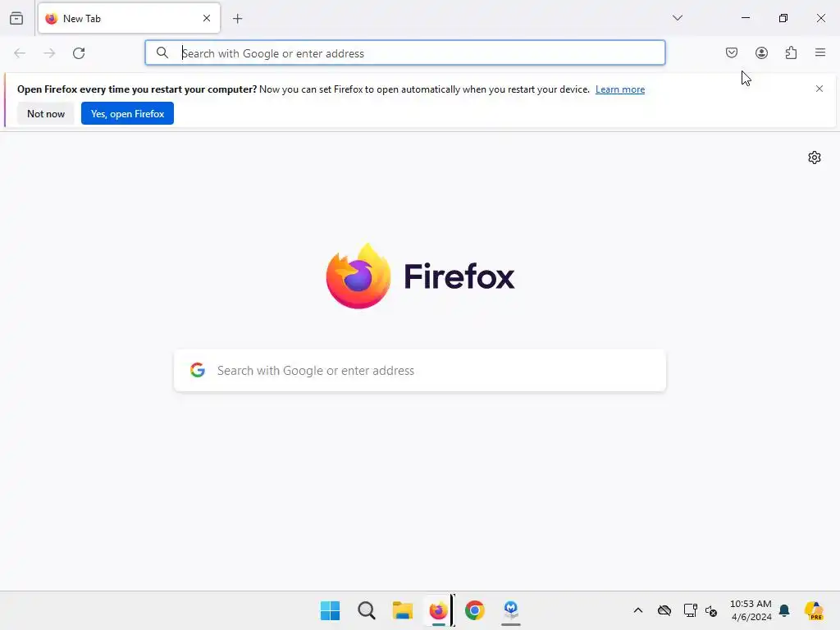Dismiss the startup notification bar

pyautogui.click(x=819, y=89)
